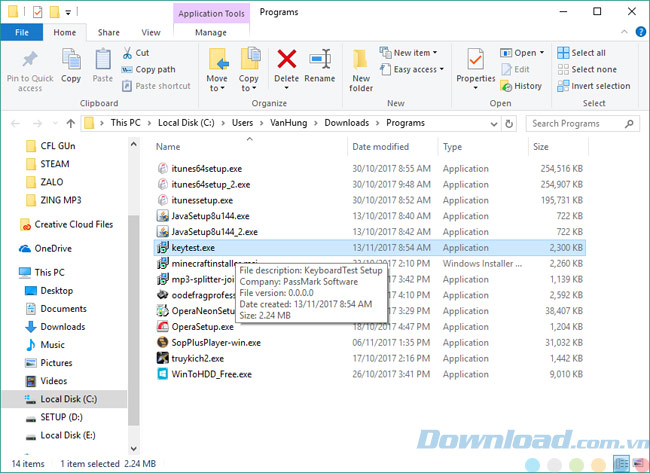
Task: Open Local Disk (C:) in sidebar
Action: [64, 399]
